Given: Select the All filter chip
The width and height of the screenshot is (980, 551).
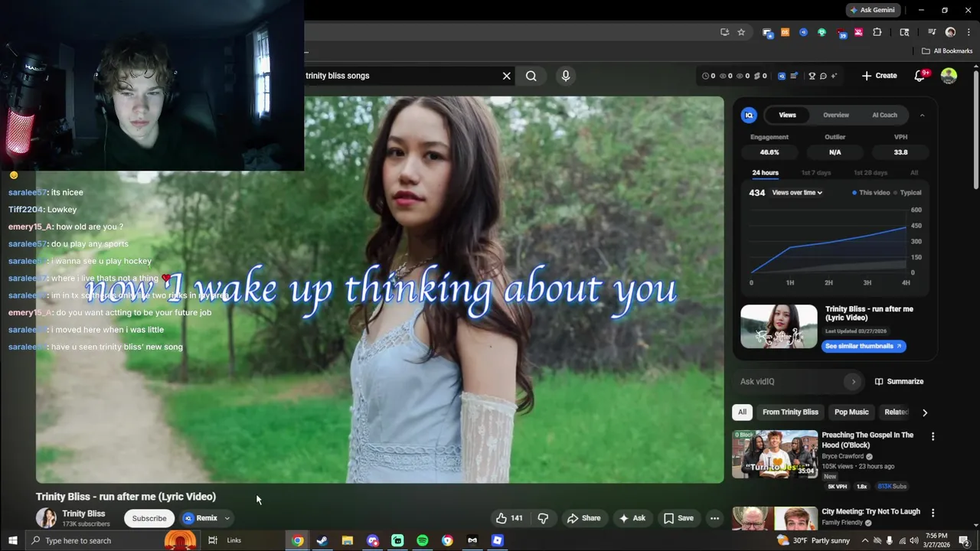Looking at the screenshot, I should click(x=742, y=412).
